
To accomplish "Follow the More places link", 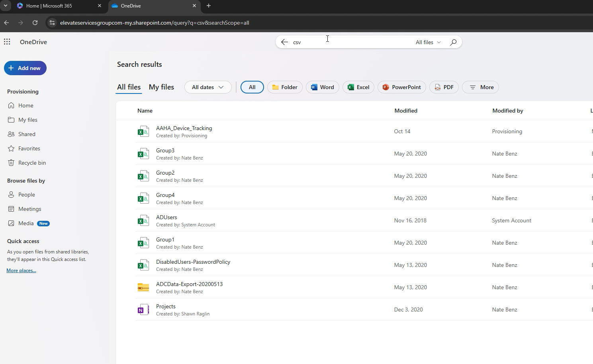I will pyautogui.click(x=21, y=271).
